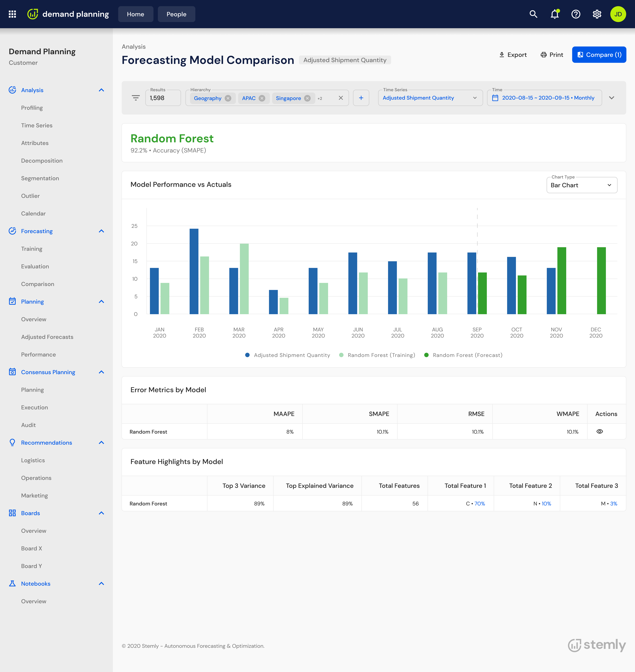Screen dimensions: 635x672
Task: Open the JD user avatar
Action: pyautogui.click(x=618, y=14)
